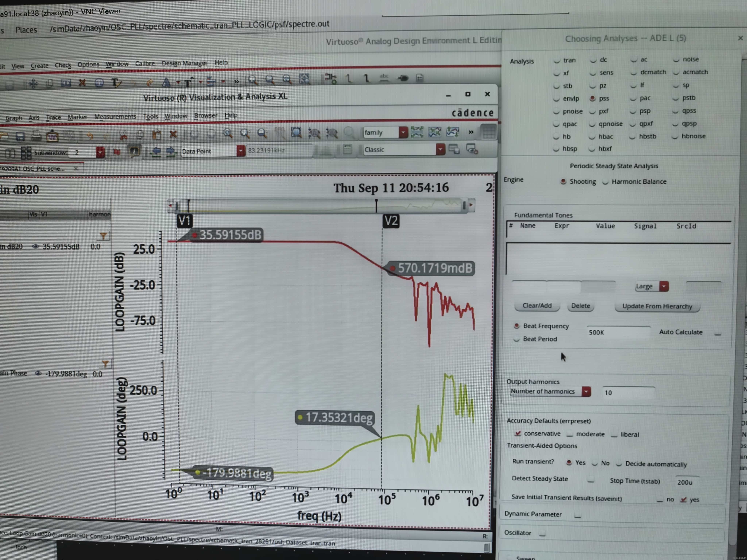Undo last action in Visualization toolbar

point(90,136)
